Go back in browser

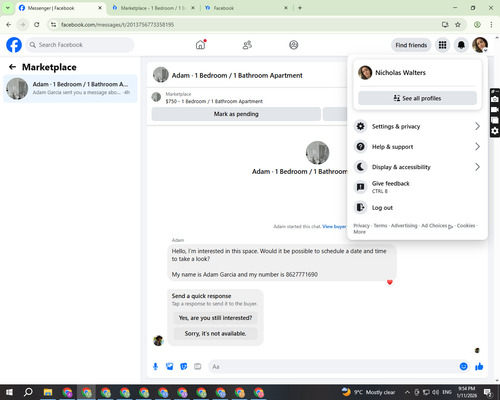[x=9, y=25]
